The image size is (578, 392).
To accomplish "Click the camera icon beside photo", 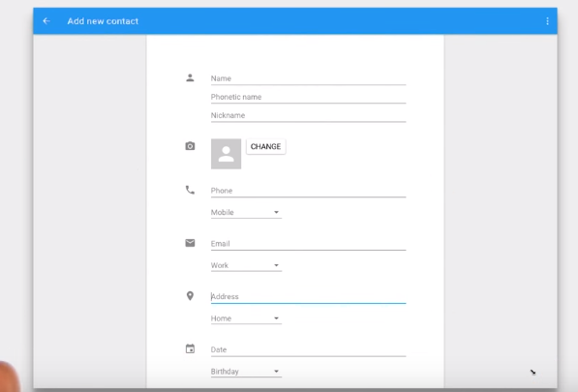I will (190, 146).
